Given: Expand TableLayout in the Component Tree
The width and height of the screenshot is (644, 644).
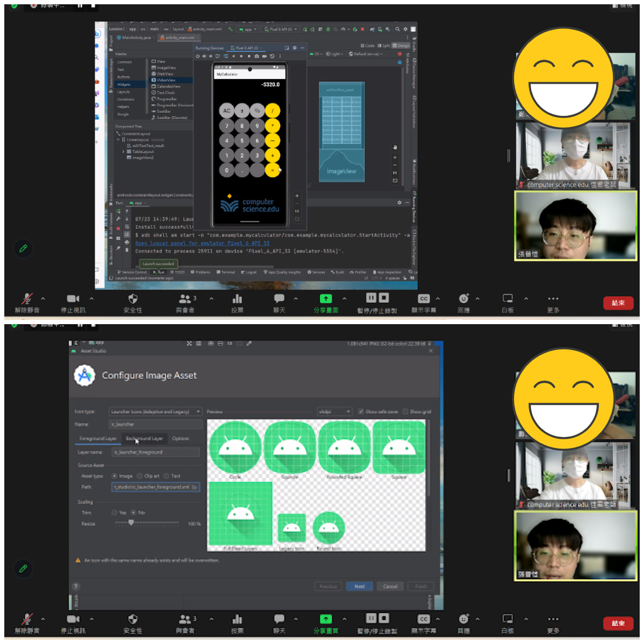Looking at the screenshot, I should (123, 152).
